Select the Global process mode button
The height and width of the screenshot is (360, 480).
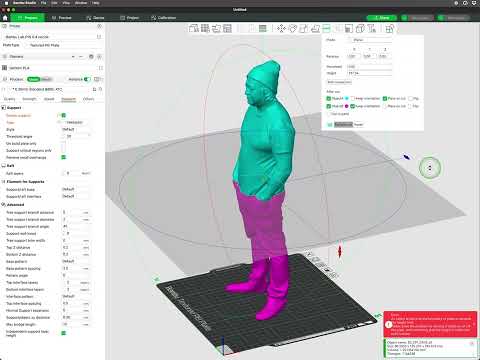click(x=33, y=79)
